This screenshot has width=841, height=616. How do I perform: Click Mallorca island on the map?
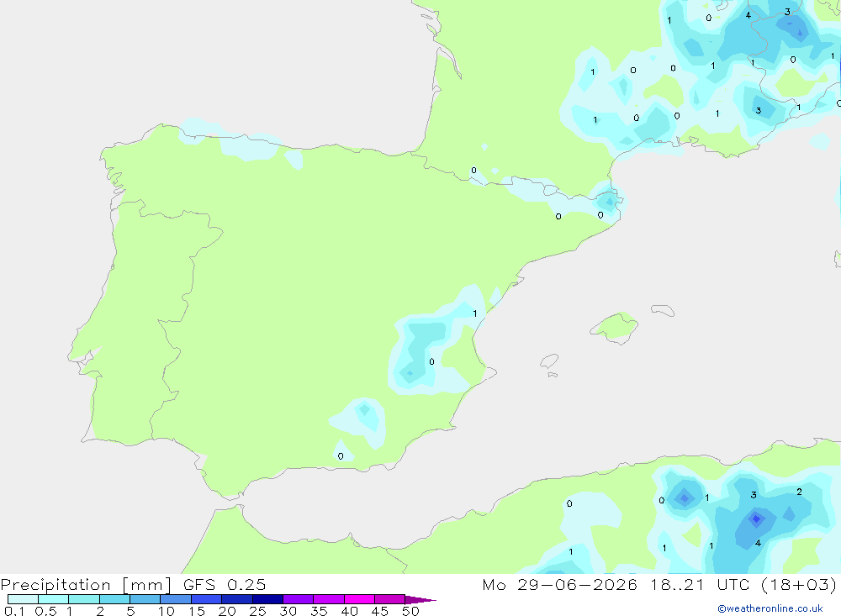click(x=616, y=327)
